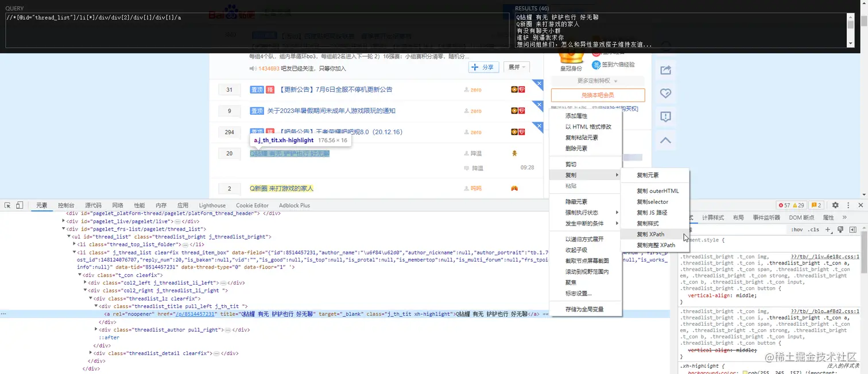Image resolution: width=868 pixels, height=374 pixels.
Task: Click the share arrow icon in page sidebar
Action: (666, 70)
